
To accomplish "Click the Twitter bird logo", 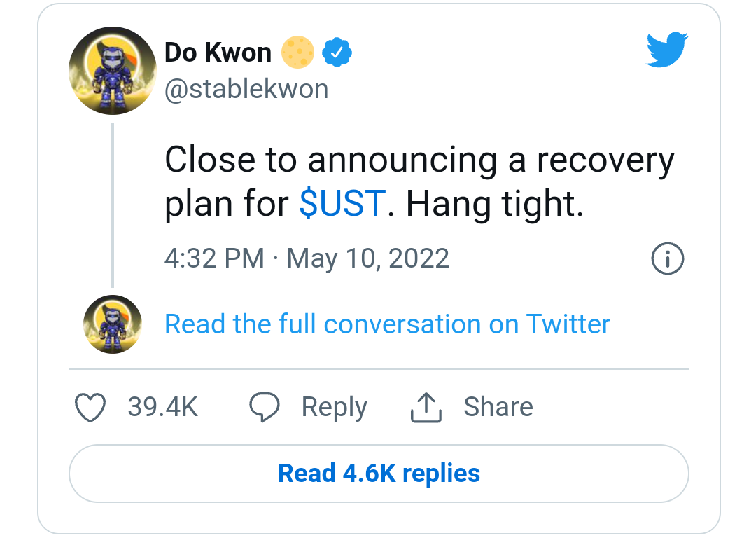I will point(667,50).
